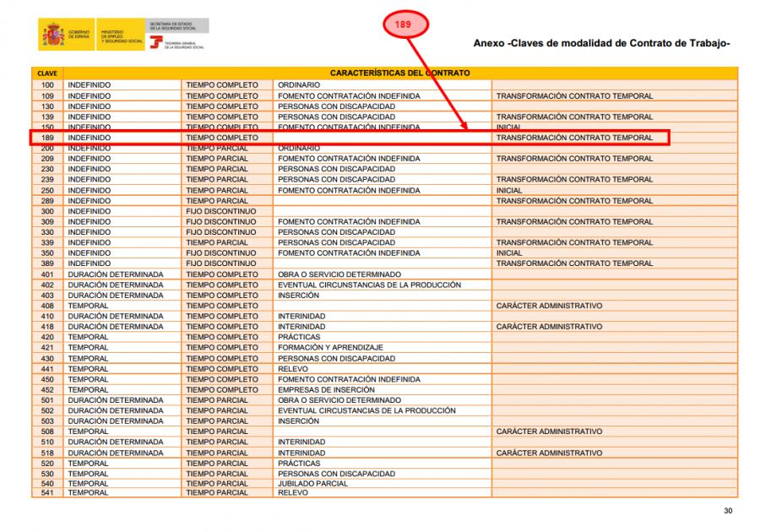The height and width of the screenshot is (532, 760).
Task: Click the Ministerio de Empleo y Seguridad Social logo
Action: pos(121,35)
